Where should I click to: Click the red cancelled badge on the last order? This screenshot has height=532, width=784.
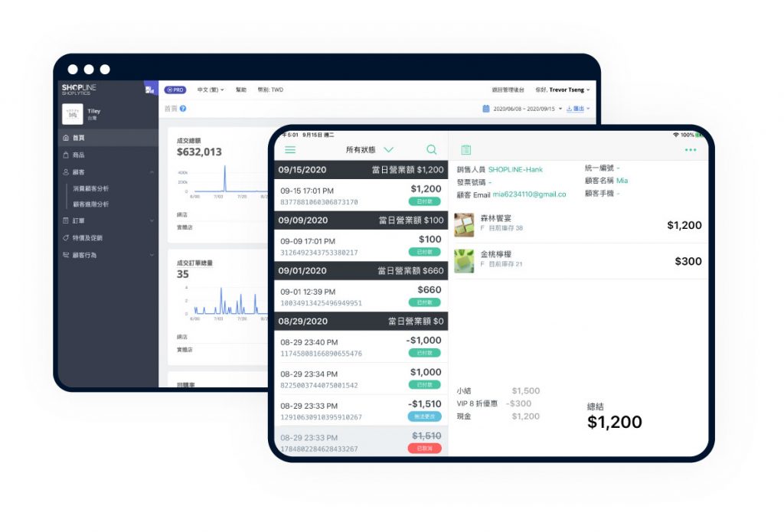(x=424, y=449)
